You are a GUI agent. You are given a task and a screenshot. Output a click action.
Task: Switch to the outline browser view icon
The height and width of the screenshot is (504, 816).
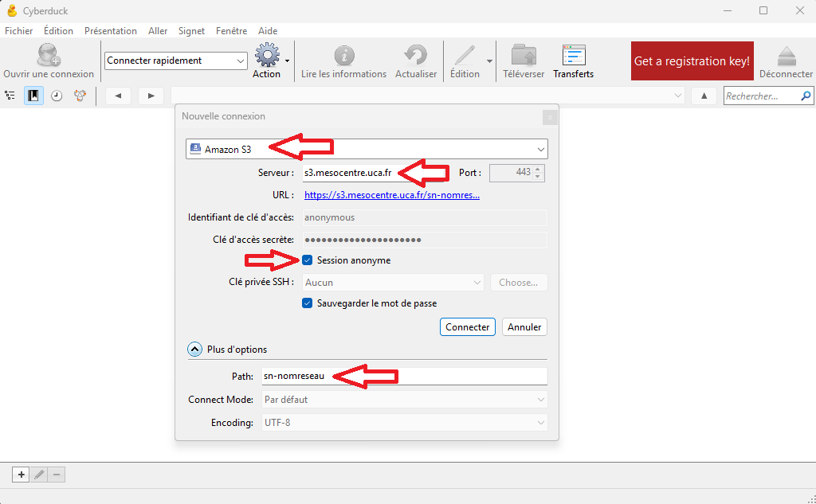point(10,96)
